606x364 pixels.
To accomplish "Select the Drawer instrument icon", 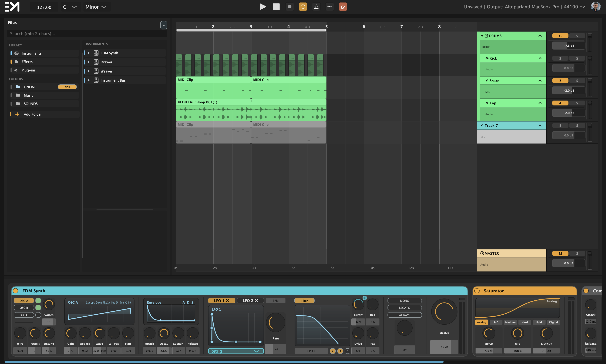I will [96, 62].
